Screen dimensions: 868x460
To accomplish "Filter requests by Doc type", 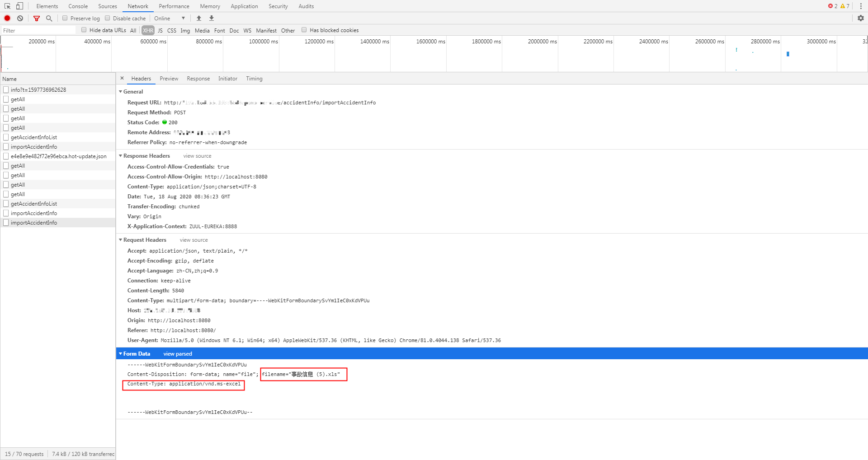I will [234, 30].
